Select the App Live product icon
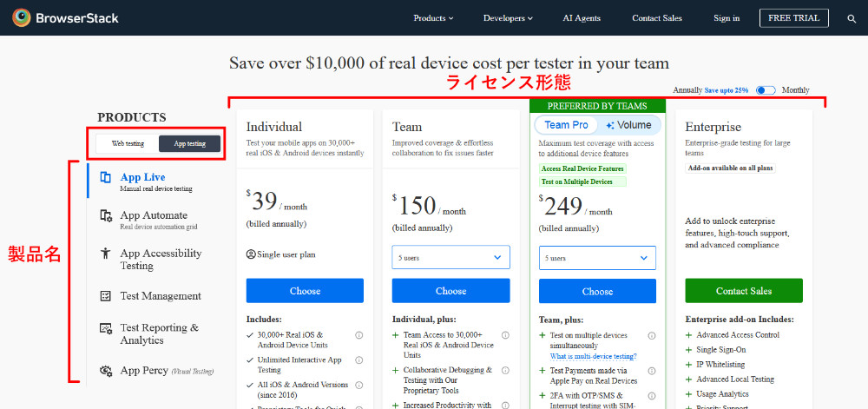The image size is (868, 409). tap(106, 177)
